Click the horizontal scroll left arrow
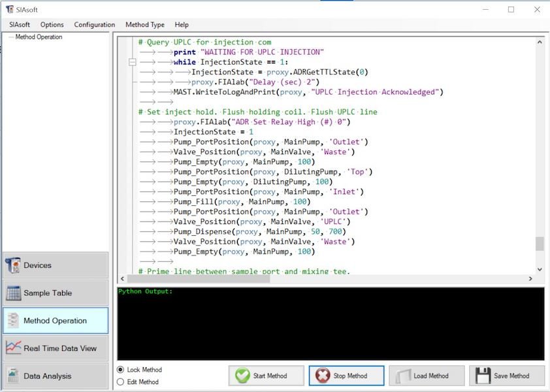The height and width of the screenshot is (392, 550). point(122,278)
